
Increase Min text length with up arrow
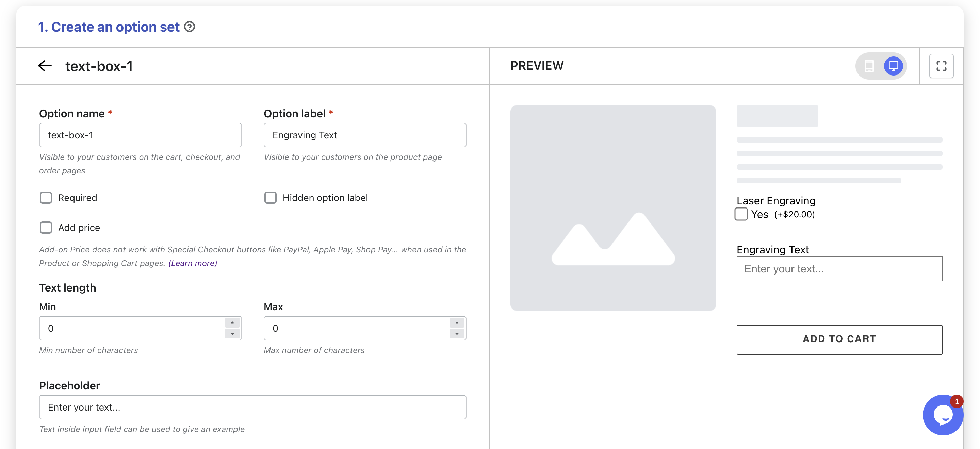[232, 323]
